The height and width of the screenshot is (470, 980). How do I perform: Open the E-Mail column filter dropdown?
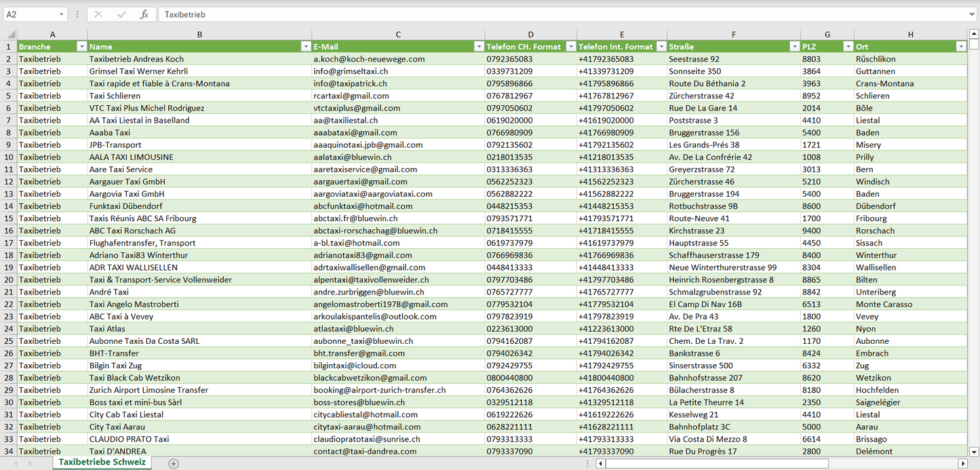(x=479, y=47)
